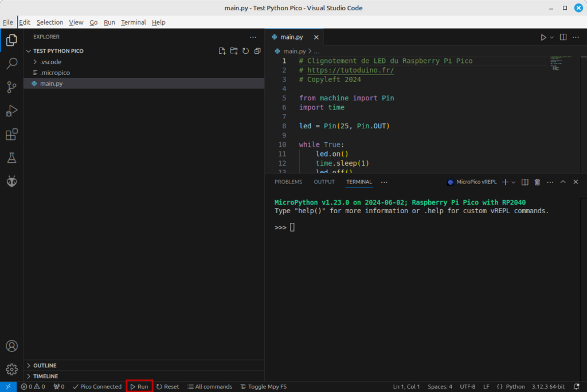Open editor more actions menu

pos(576,37)
